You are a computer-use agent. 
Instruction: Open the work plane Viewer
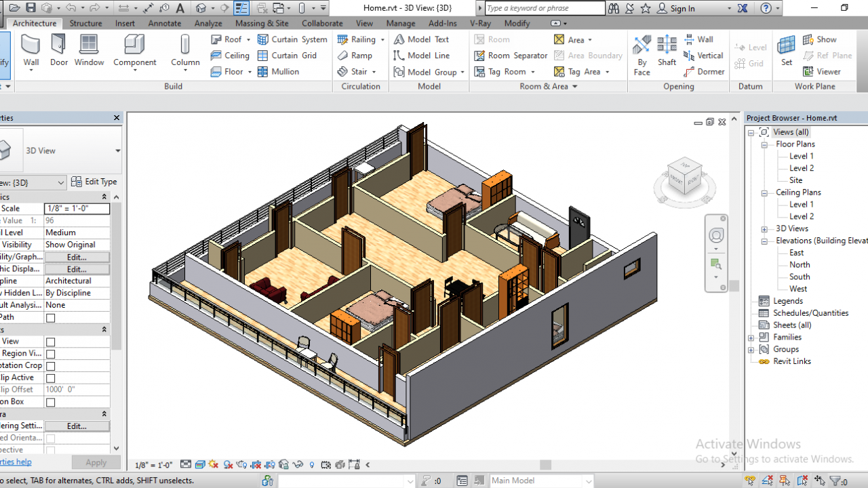[821, 72]
